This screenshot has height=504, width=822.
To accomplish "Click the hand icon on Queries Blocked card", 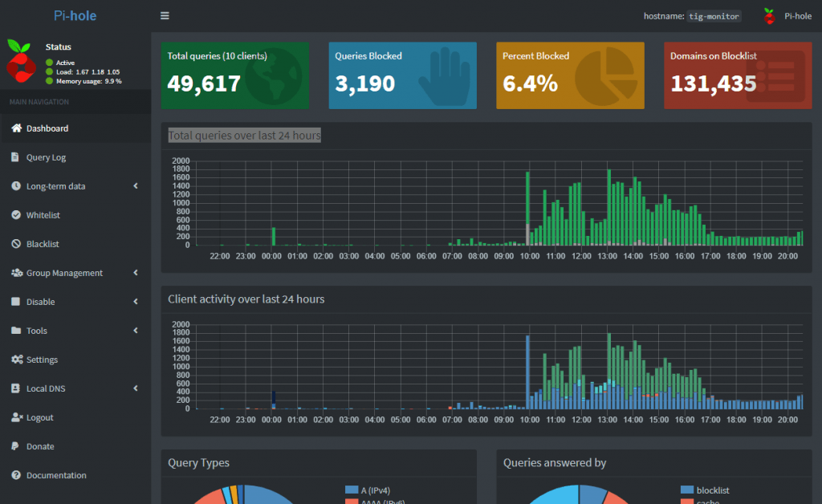I will click(x=445, y=77).
